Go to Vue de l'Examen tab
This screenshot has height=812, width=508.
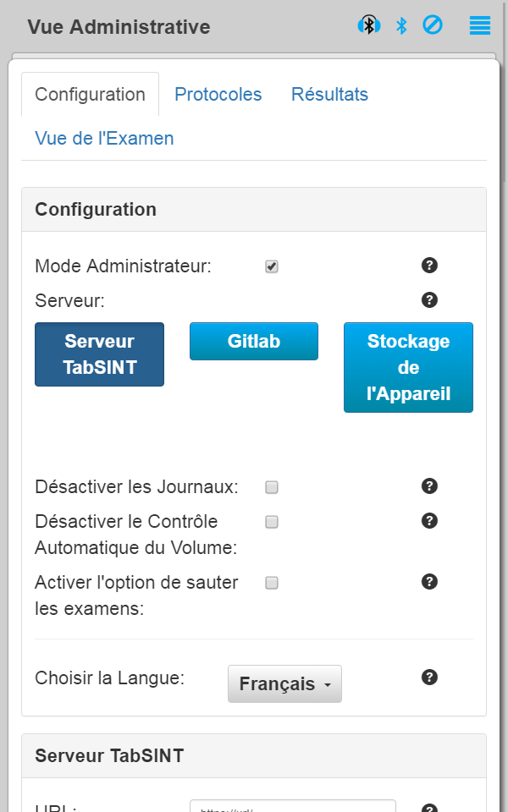tap(104, 139)
